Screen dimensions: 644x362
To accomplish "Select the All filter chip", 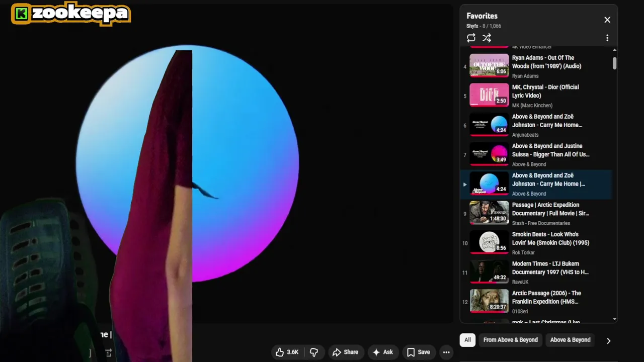I will point(467,340).
